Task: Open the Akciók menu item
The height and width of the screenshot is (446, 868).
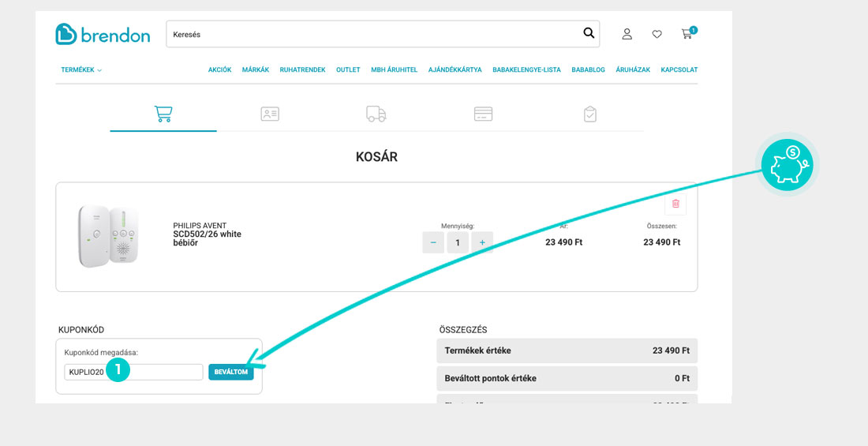Action: [x=219, y=70]
